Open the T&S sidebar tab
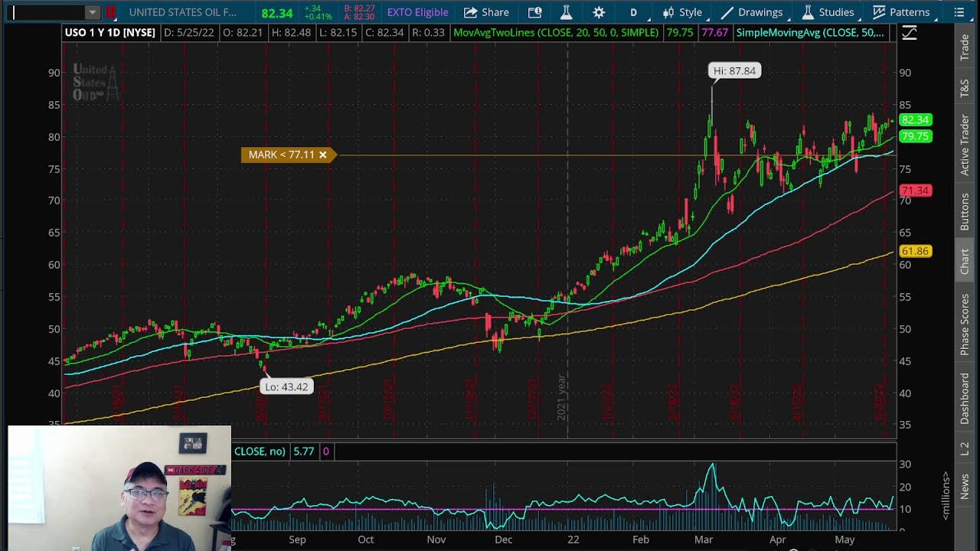Image resolution: width=980 pixels, height=551 pixels. (965, 87)
